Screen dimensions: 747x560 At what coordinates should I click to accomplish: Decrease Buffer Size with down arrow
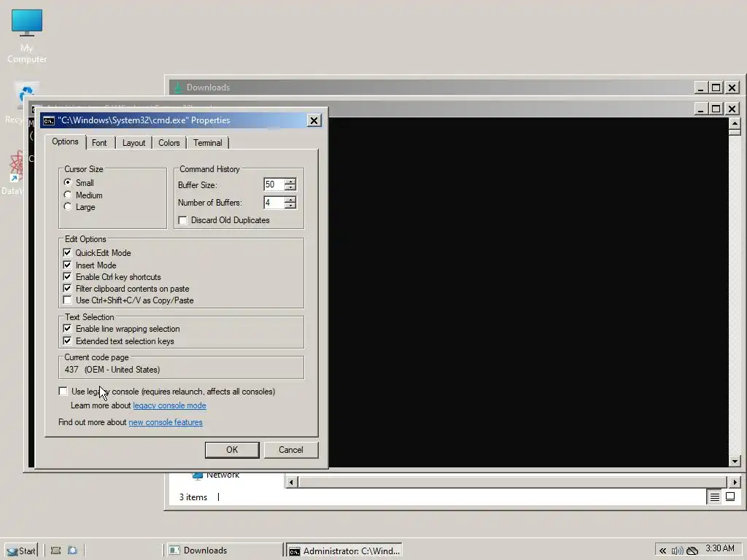point(290,187)
